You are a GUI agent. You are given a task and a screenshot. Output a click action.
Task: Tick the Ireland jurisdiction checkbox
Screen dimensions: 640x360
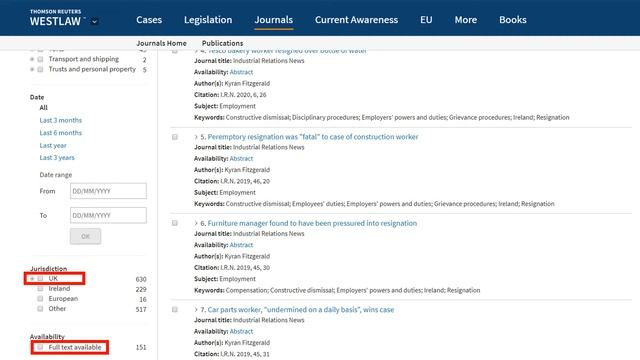click(x=40, y=289)
